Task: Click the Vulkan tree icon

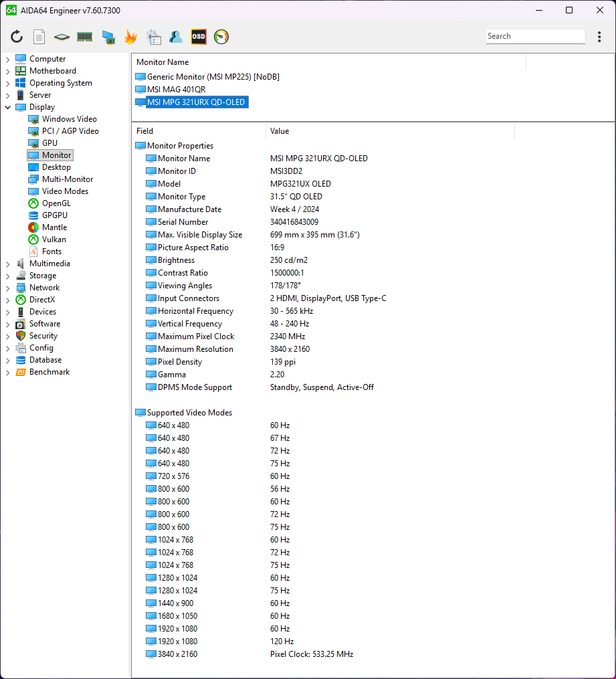Action: click(x=33, y=239)
